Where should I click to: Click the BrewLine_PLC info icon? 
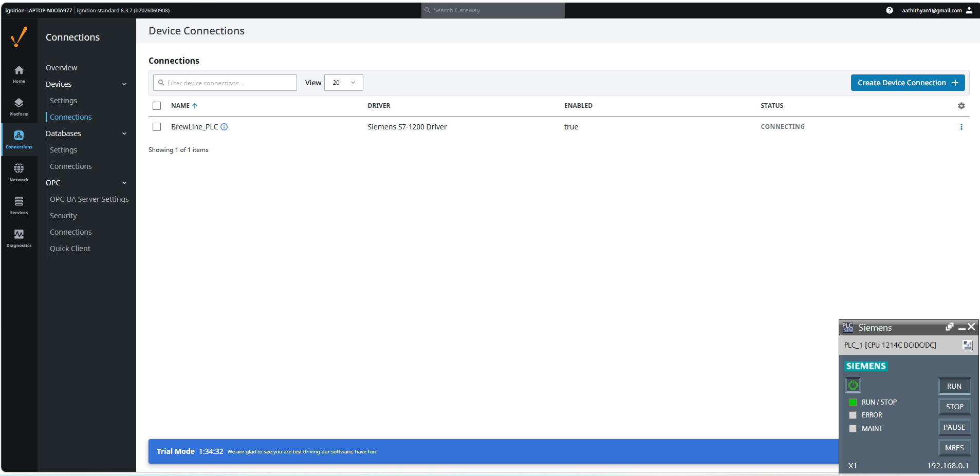pos(224,127)
